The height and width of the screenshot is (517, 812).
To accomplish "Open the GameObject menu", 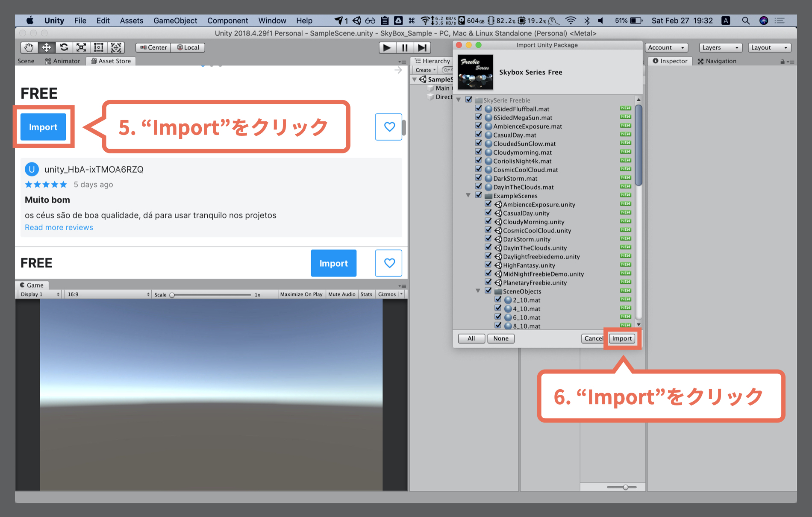I will pyautogui.click(x=175, y=21).
